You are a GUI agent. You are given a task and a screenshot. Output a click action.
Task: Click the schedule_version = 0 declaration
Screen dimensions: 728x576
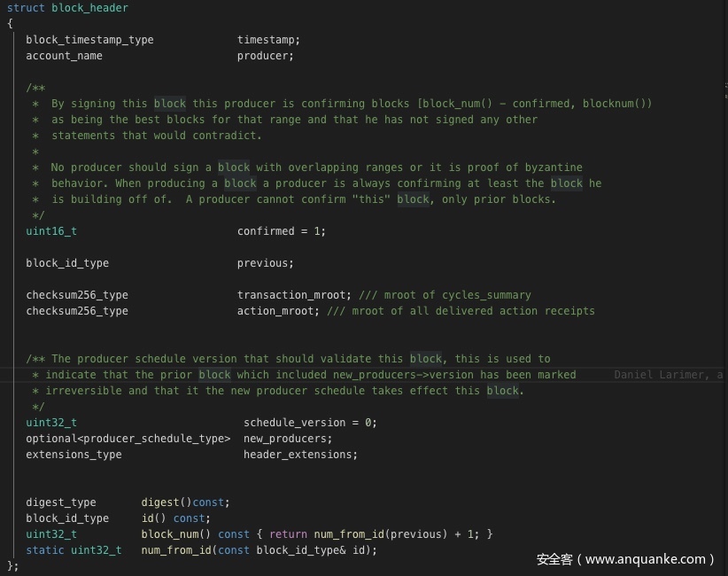(310, 423)
